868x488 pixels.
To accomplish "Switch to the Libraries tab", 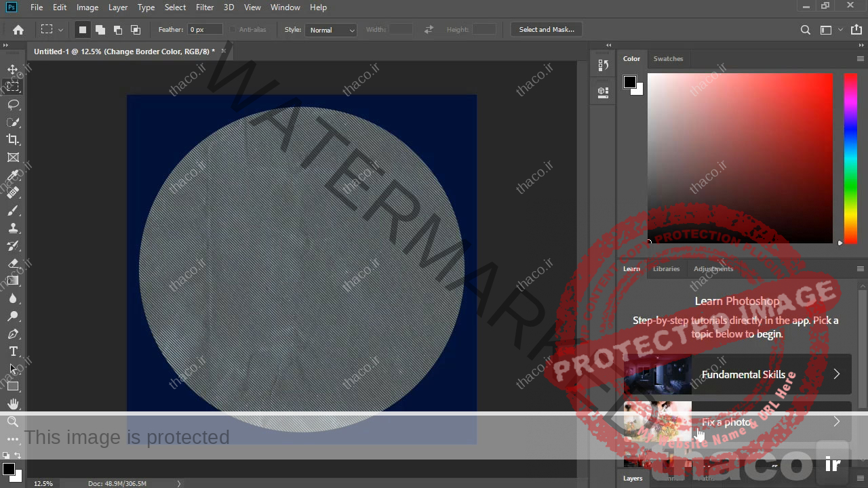I will 666,269.
